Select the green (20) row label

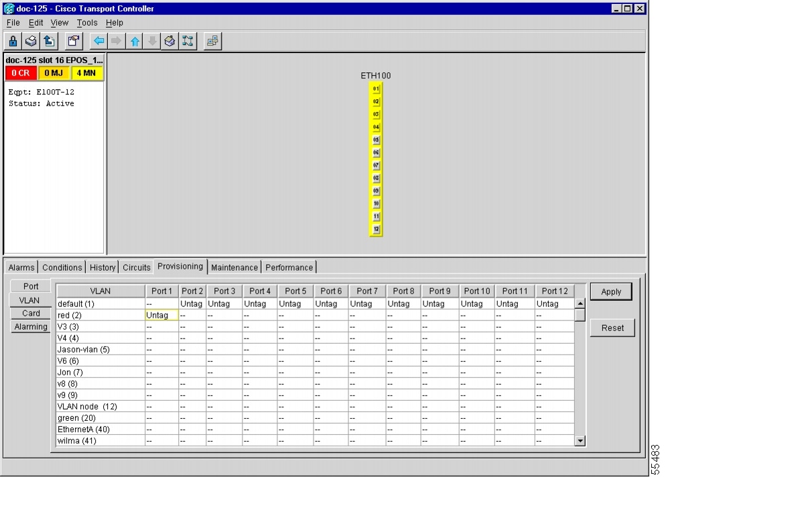click(100, 418)
